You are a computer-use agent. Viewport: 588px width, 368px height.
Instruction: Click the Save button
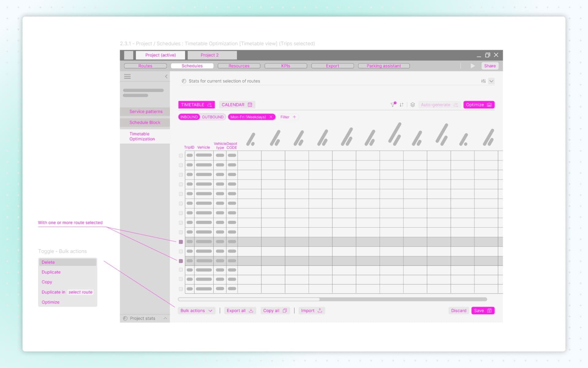click(x=483, y=310)
